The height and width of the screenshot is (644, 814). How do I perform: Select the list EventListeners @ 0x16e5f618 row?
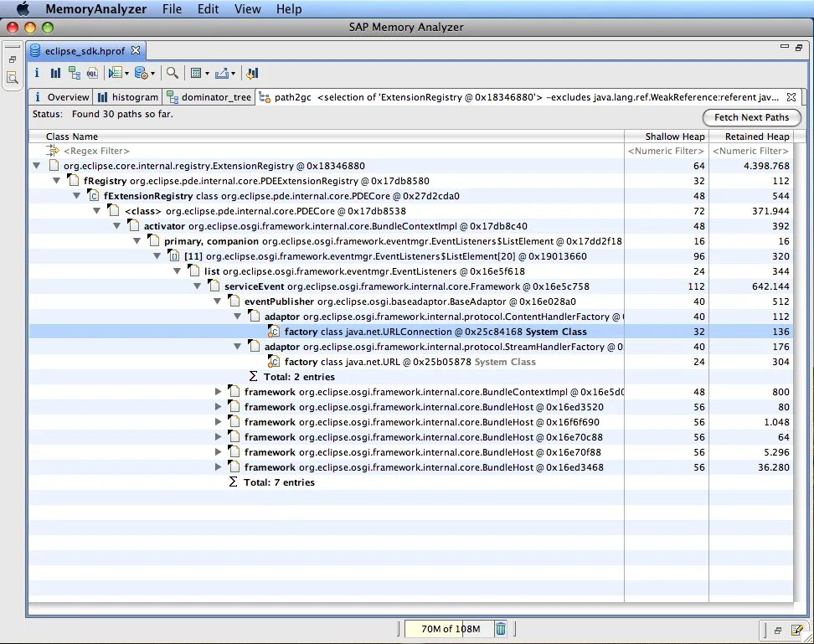pos(410,271)
